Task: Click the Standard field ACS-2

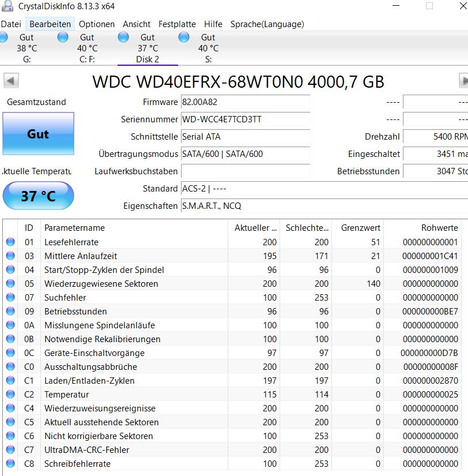Action: 324,189
